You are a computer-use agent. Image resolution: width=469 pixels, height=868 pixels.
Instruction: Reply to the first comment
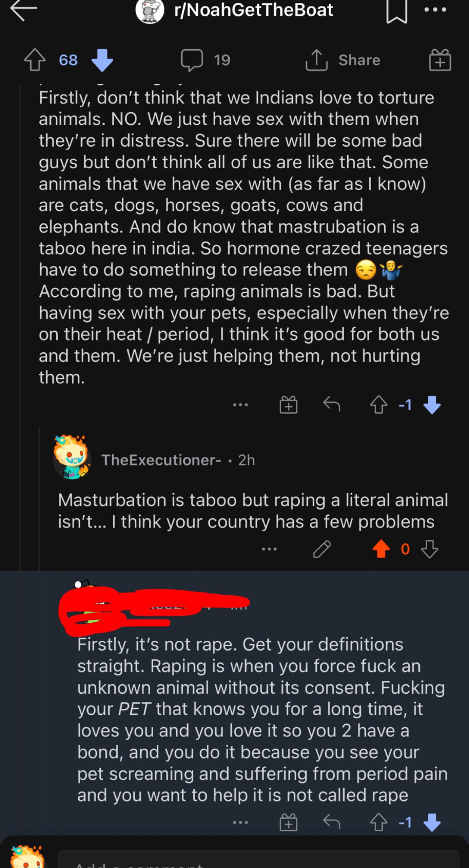point(332,405)
